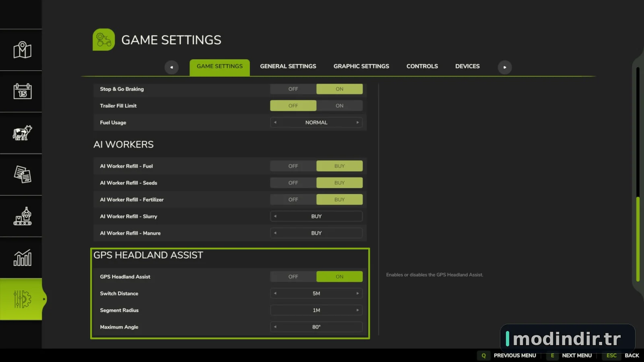644x362 pixels.
Task: Set AI Worker Refill Fertilizer to buy
Action: 339,200
